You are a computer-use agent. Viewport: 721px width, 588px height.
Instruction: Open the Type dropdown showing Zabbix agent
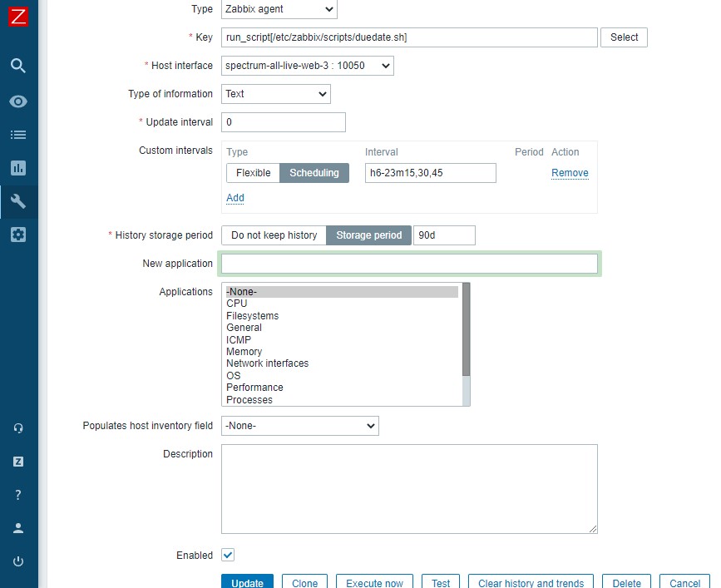[x=279, y=9]
